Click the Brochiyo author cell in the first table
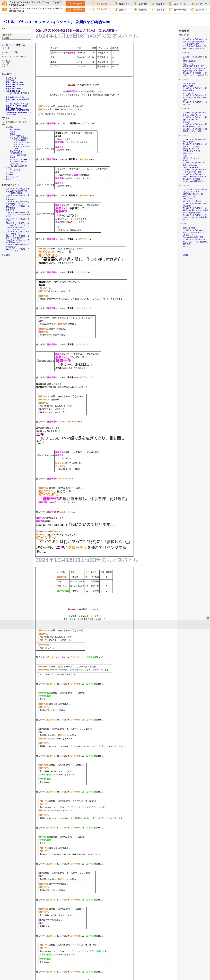Image resolution: width=210 pixels, height=980 pixels. point(83,53)
